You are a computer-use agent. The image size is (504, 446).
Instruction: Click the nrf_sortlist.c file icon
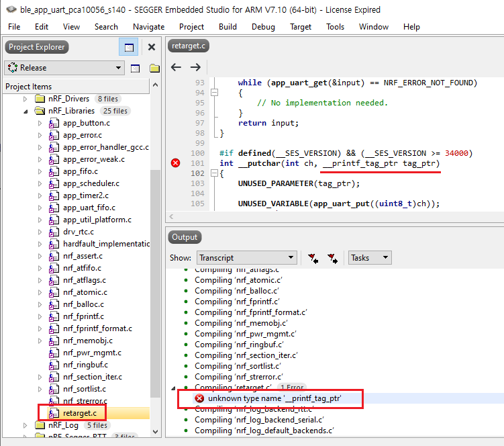pyautogui.click(x=54, y=389)
